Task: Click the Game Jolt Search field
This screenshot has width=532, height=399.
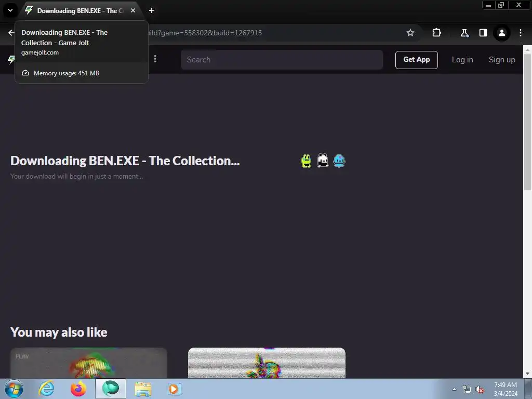Action: [x=282, y=60]
